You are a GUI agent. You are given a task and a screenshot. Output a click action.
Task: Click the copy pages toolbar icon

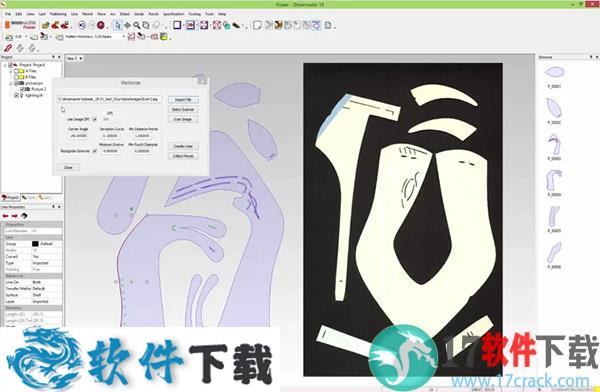click(146, 25)
